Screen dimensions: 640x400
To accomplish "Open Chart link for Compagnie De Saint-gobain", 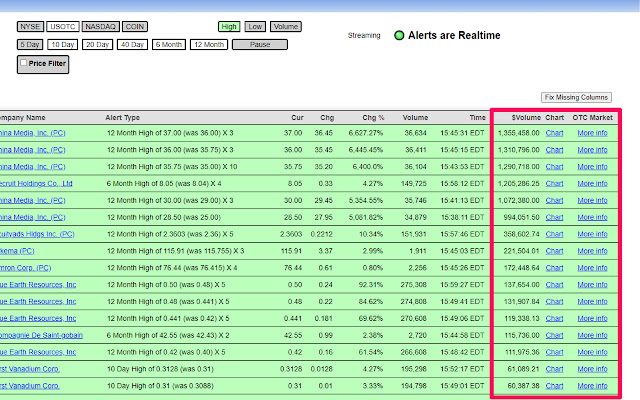I will click(554, 335).
